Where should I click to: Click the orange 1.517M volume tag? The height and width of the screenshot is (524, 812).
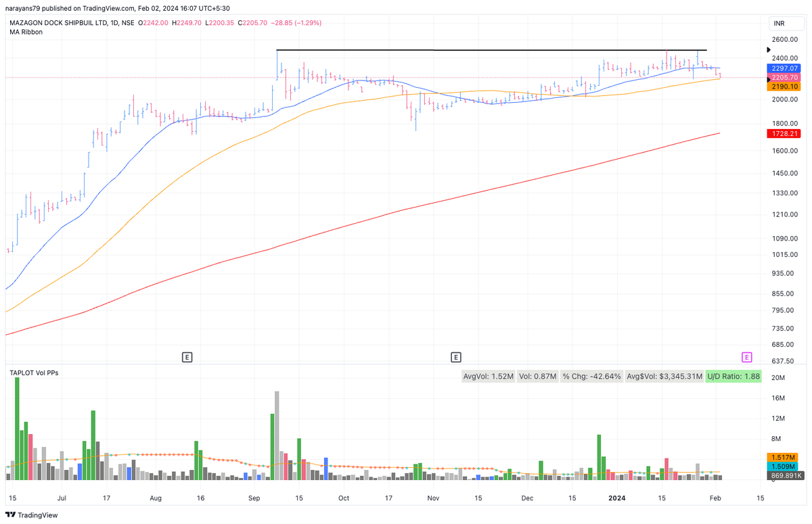(784, 458)
